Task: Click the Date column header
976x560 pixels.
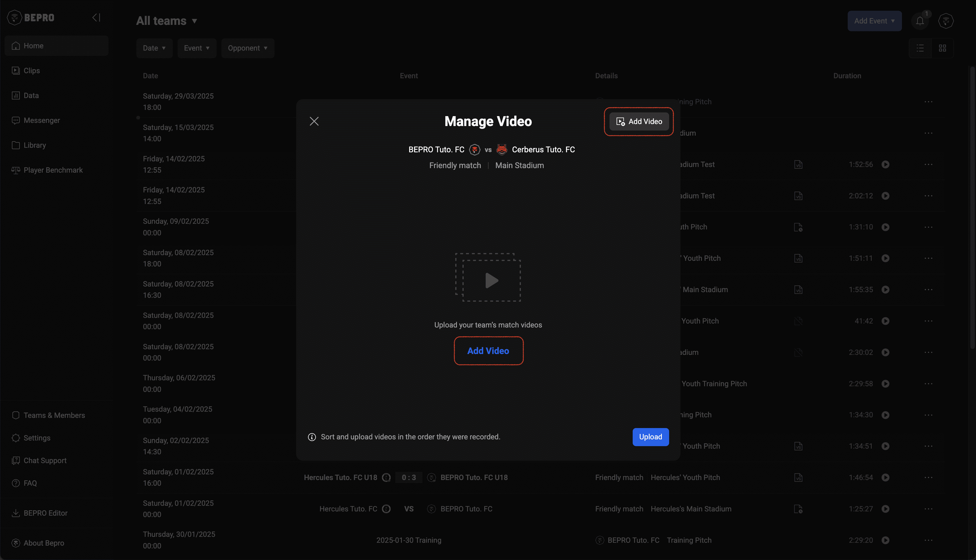Action: point(150,76)
